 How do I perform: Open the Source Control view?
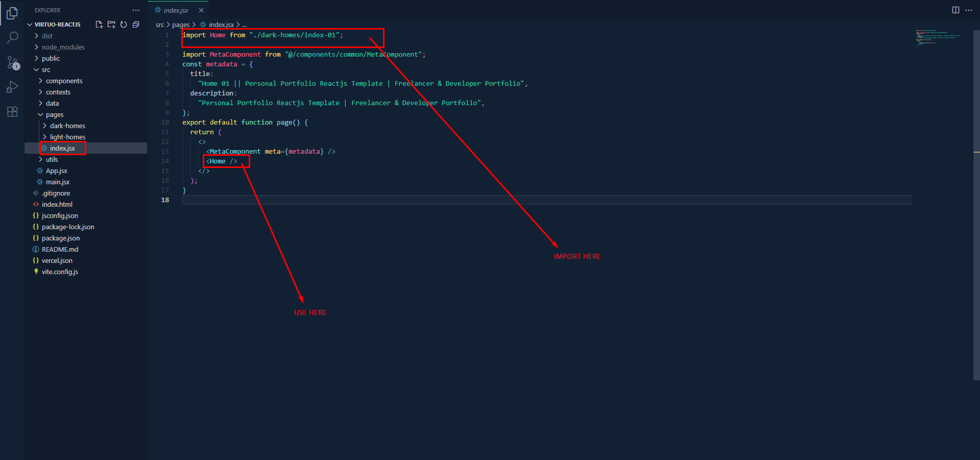tap(12, 62)
